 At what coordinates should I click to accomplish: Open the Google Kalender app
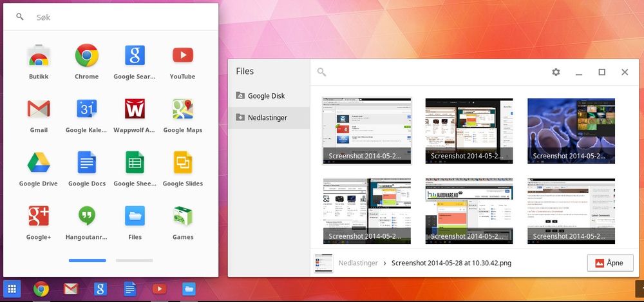tap(87, 115)
